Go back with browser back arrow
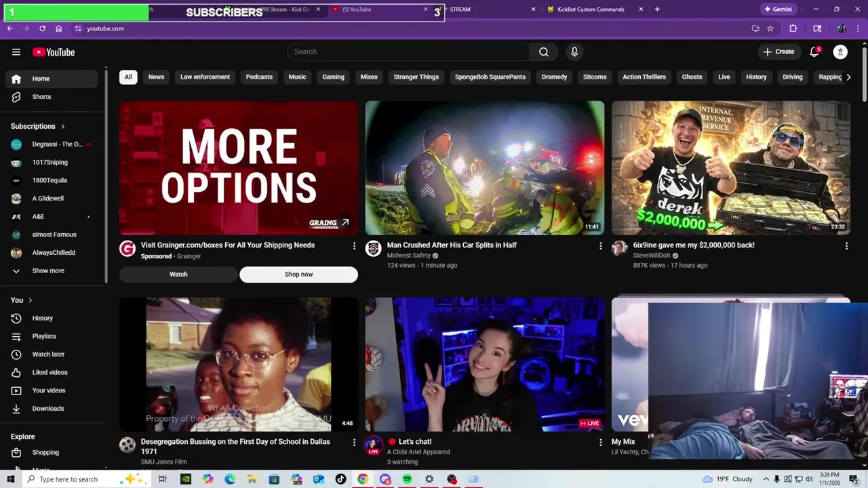 click(x=9, y=28)
